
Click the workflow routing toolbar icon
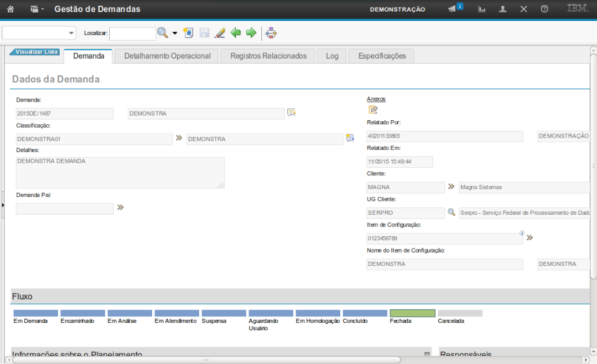click(271, 33)
